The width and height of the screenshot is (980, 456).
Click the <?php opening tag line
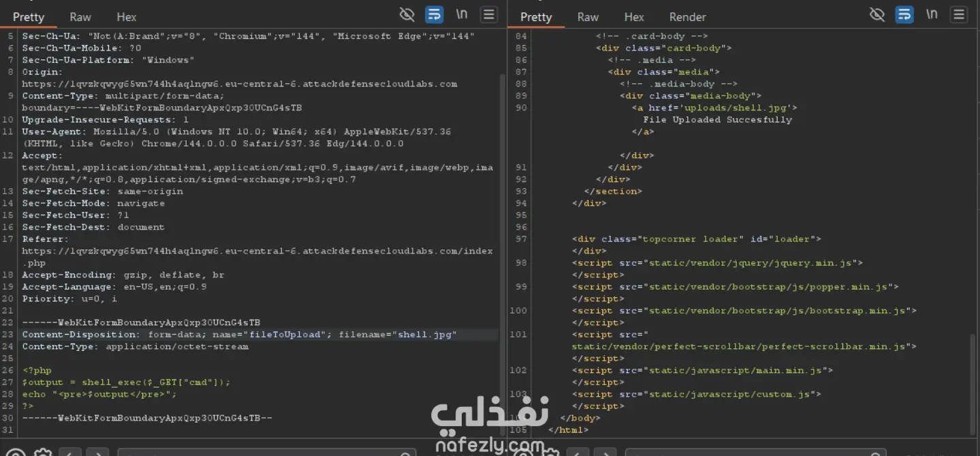pyautogui.click(x=37, y=370)
